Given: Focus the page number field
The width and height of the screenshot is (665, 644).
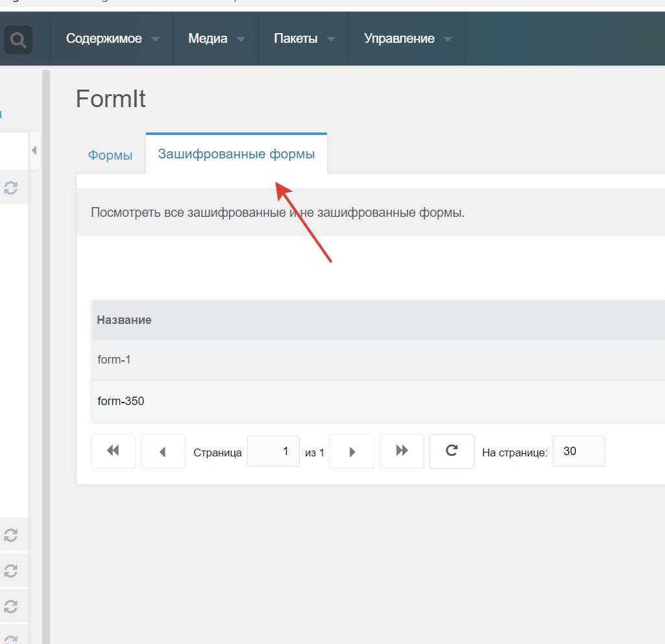Looking at the screenshot, I should (274, 451).
